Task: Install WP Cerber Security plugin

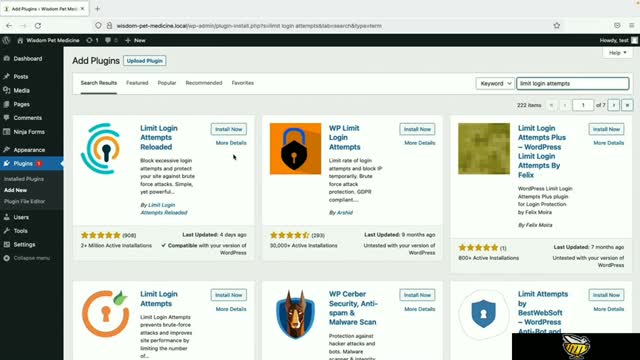Action: pyautogui.click(x=417, y=295)
